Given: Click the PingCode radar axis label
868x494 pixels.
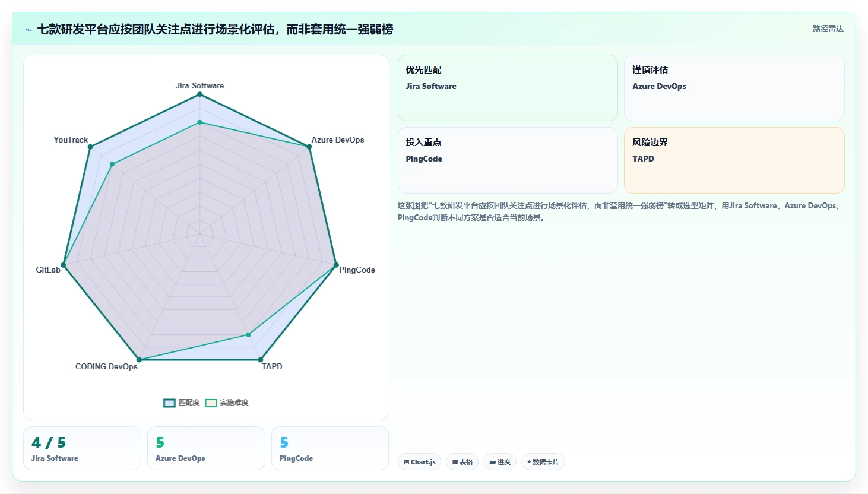Looking at the screenshot, I should (x=357, y=270).
